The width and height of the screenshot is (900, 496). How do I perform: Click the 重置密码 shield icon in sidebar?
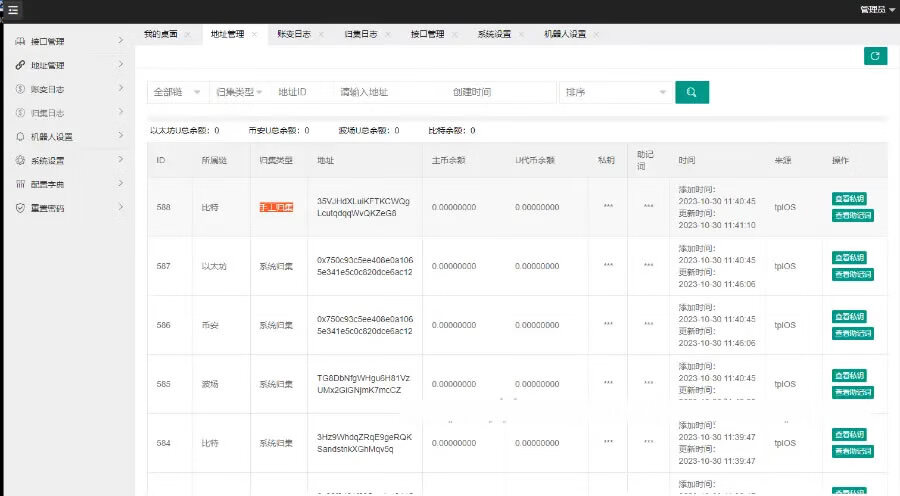click(x=21, y=208)
